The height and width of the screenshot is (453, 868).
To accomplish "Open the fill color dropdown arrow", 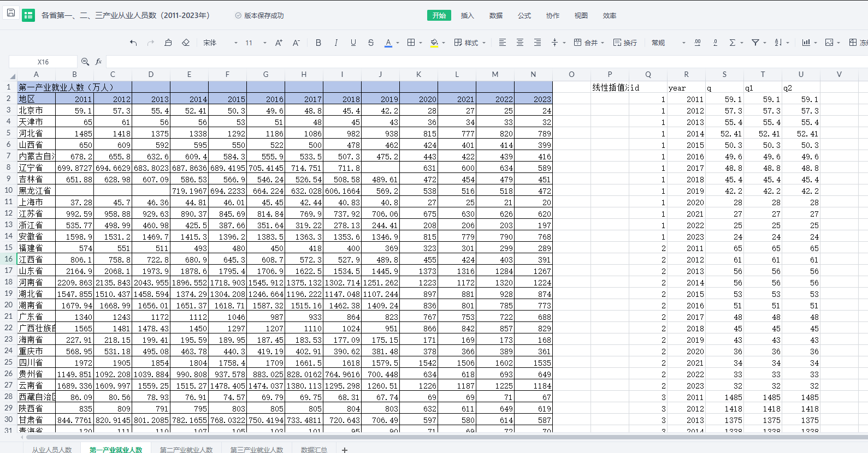I will tap(444, 43).
